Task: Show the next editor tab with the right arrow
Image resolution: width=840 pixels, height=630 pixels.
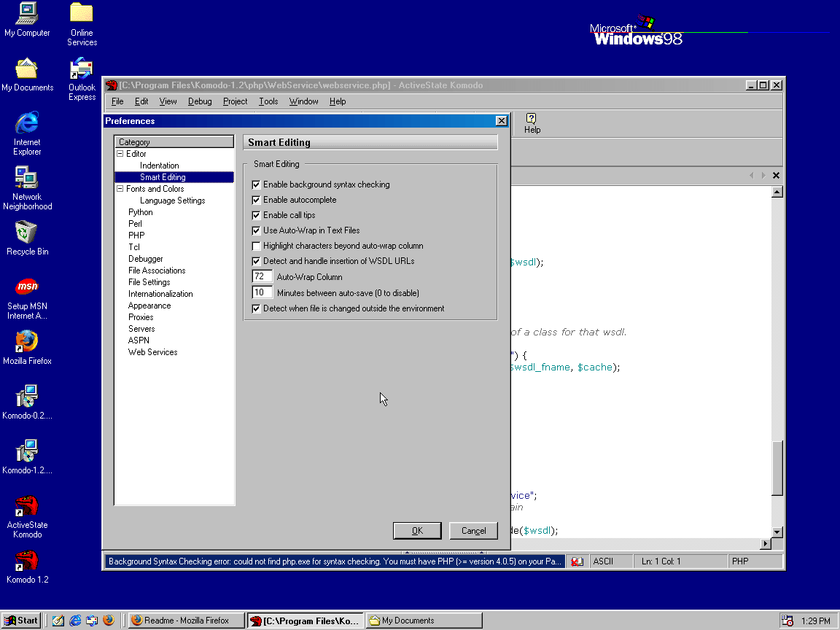Action: click(763, 175)
